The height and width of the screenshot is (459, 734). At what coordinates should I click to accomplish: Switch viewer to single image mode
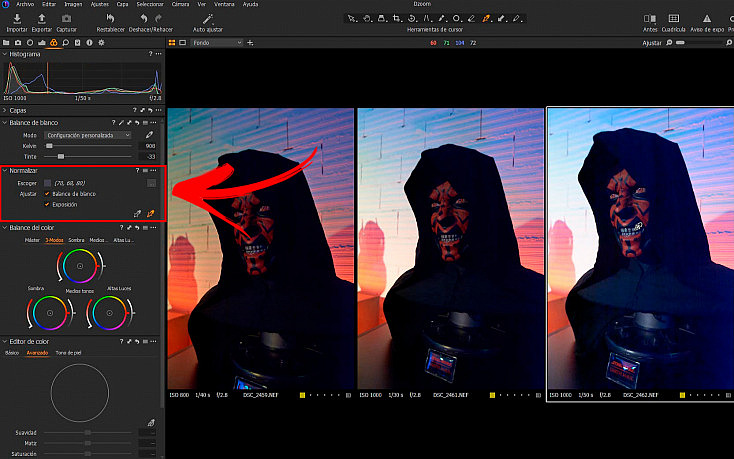tap(183, 43)
